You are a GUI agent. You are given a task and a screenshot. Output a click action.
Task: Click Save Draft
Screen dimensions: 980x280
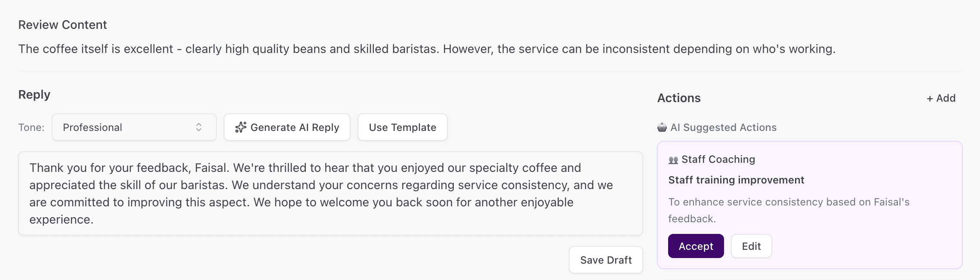[x=606, y=259]
